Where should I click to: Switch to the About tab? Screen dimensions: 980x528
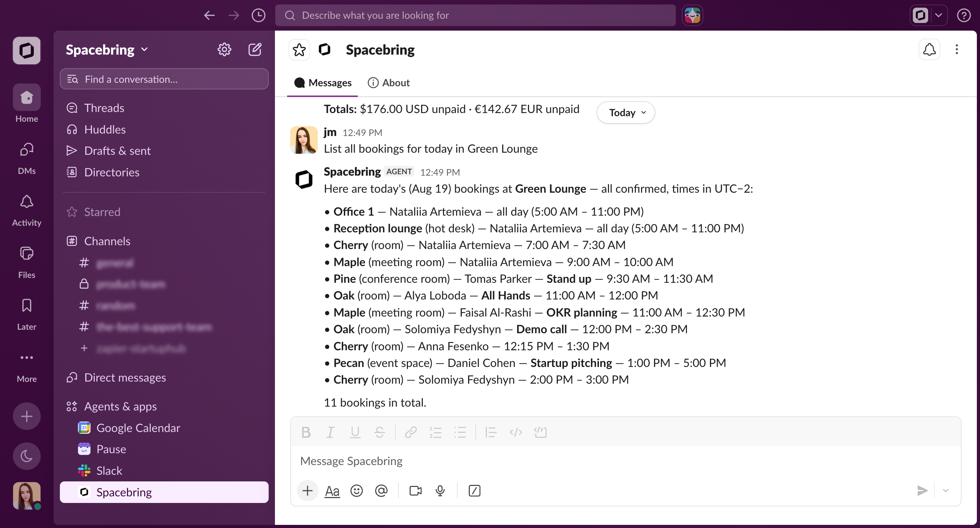pos(389,82)
